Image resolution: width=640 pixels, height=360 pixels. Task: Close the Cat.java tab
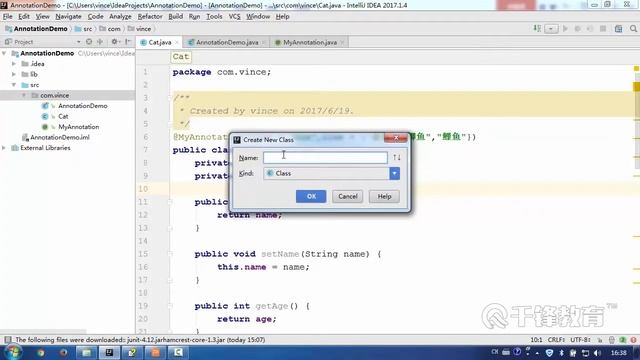pyautogui.click(x=177, y=42)
